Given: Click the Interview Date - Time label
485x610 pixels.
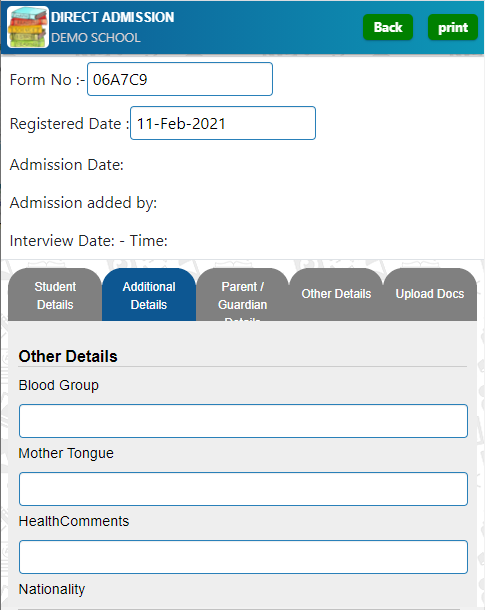Looking at the screenshot, I should click(x=89, y=241).
